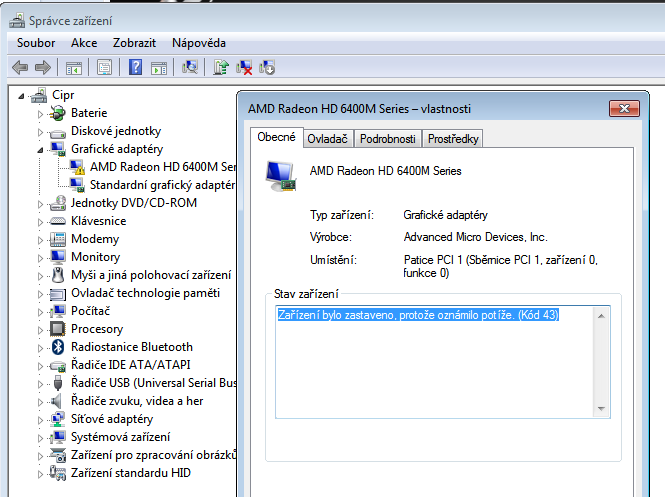Viewport: 665px width, 497px height.
Task: Expand the Síťové adaptéry category
Action: click(x=40, y=420)
